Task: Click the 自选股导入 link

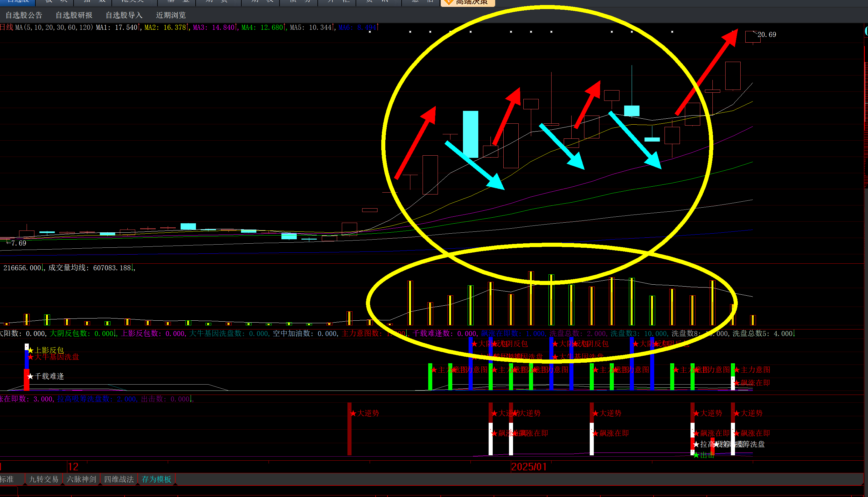Action: pyautogui.click(x=124, y=15)
